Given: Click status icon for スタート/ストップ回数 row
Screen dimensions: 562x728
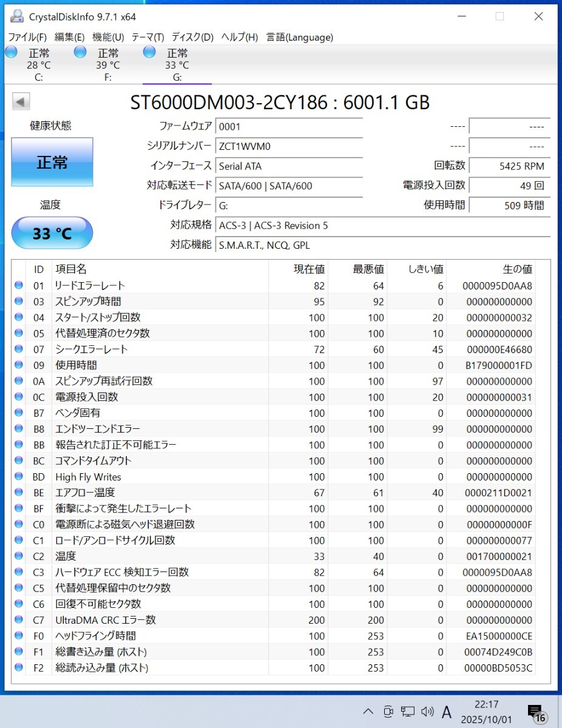Looking at the screenshot, I should point(19,317).
